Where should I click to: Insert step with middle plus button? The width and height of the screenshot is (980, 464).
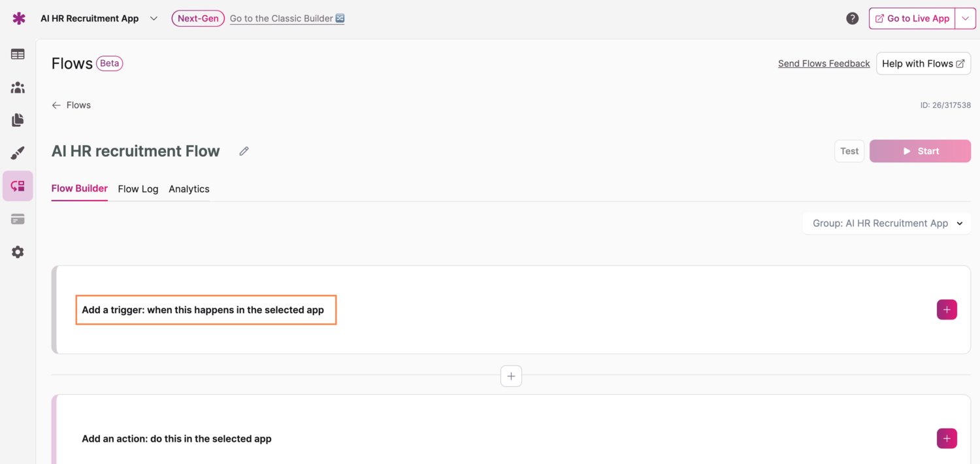(511, 376)
